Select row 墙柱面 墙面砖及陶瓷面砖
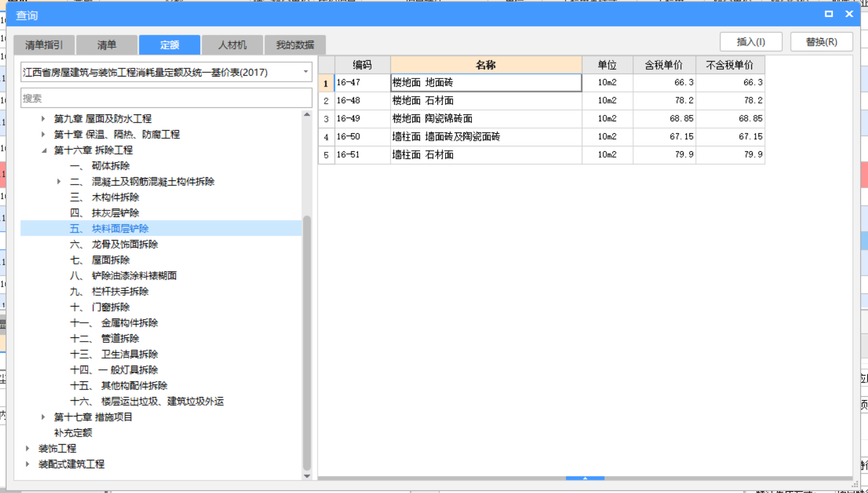The width and height of the screenshot is (868, 493). click(486, 137)
